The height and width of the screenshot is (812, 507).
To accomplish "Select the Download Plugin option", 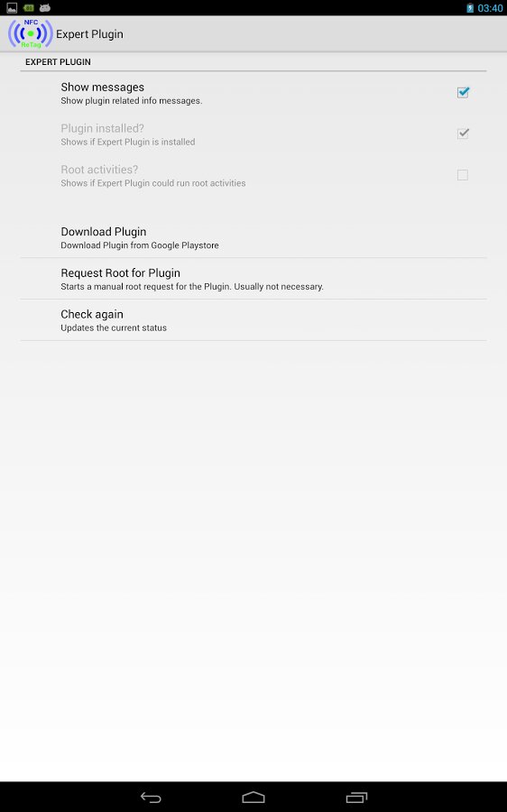I will (x=253, y=237).
